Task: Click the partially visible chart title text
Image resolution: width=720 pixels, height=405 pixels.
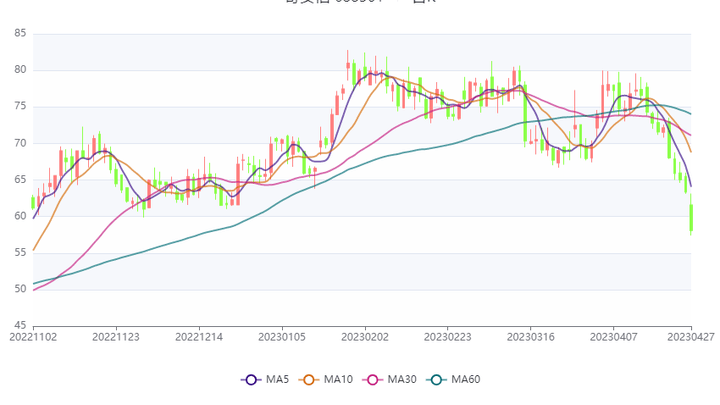Action: pos(360,3)
